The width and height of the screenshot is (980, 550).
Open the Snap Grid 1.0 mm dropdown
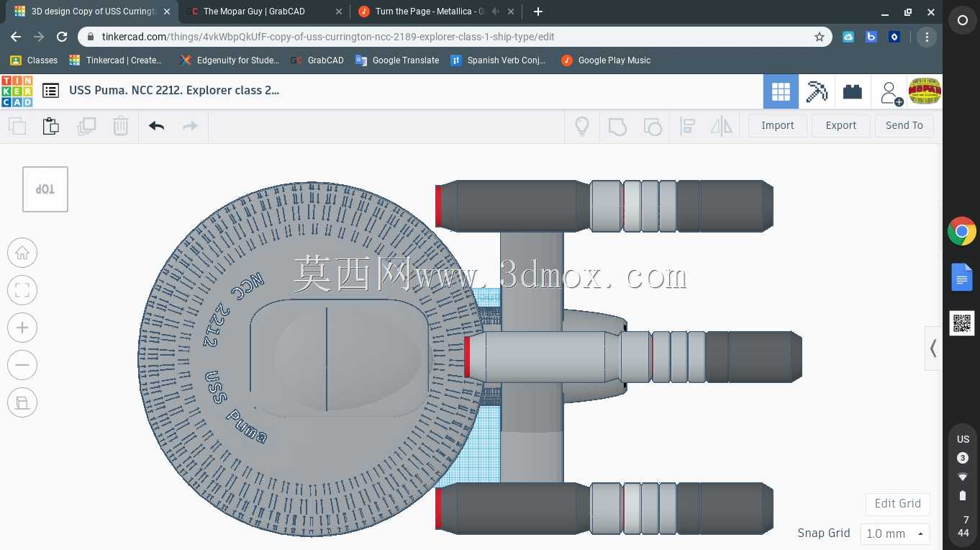[x=895, y=533]
